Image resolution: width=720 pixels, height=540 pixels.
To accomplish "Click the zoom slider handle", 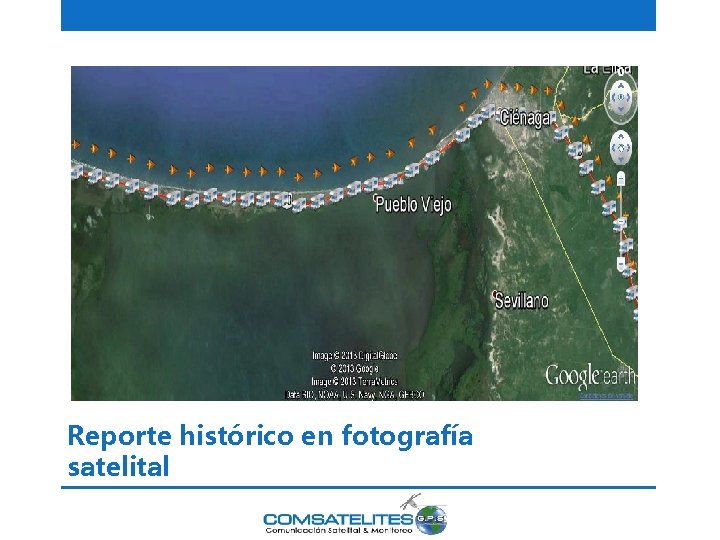I will [x=620, y=222].
